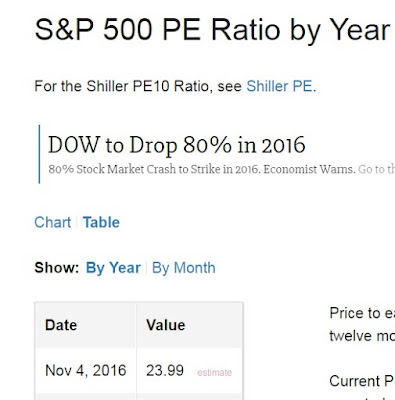Click the 'Current P' text line

[362, 381]
